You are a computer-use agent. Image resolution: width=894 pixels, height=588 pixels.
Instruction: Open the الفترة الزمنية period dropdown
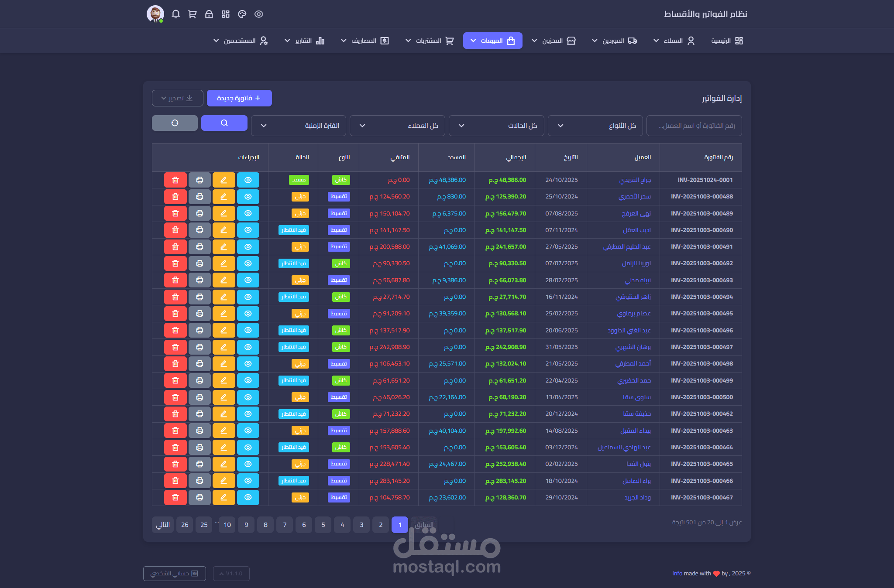coord(299,126)
